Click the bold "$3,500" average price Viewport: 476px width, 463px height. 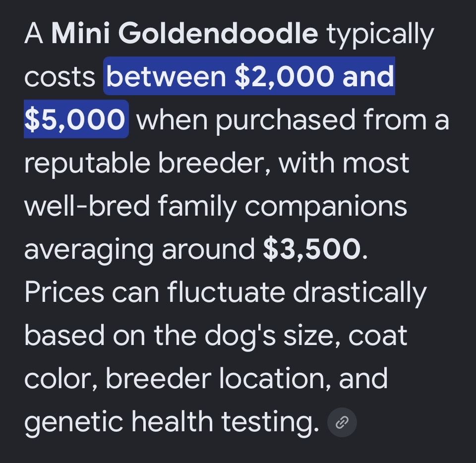pyautogui.click(x=312, y=249)
